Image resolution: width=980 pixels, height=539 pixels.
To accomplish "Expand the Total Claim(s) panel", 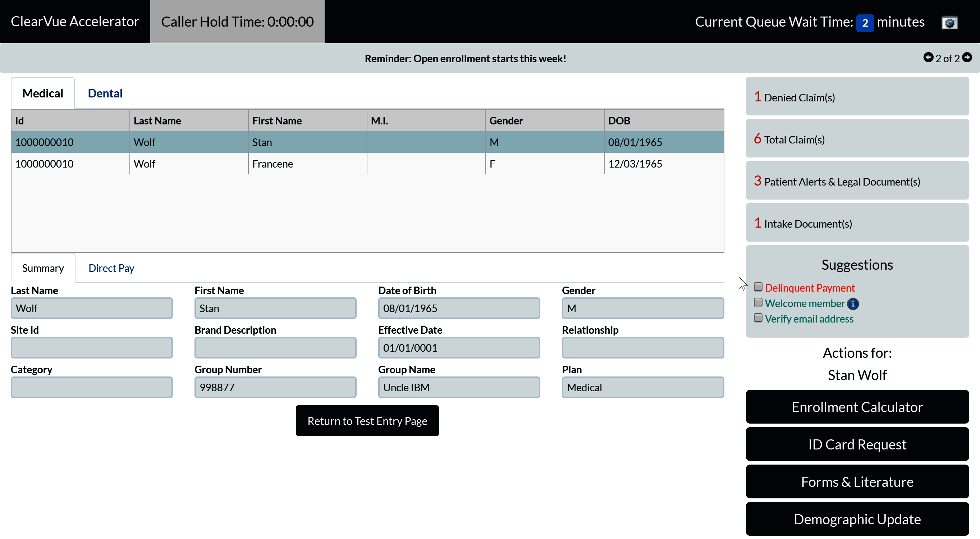I will pos(857,139).
